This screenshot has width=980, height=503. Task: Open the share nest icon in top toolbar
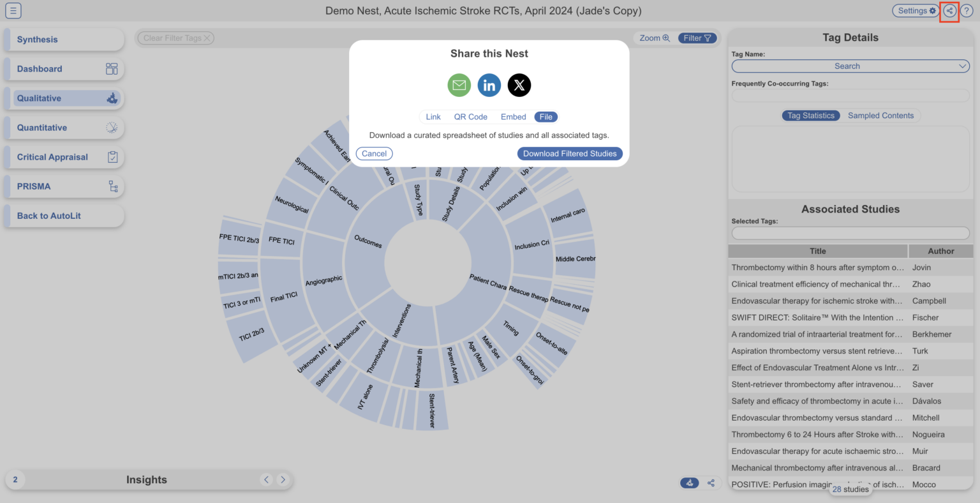click(949, 11)
